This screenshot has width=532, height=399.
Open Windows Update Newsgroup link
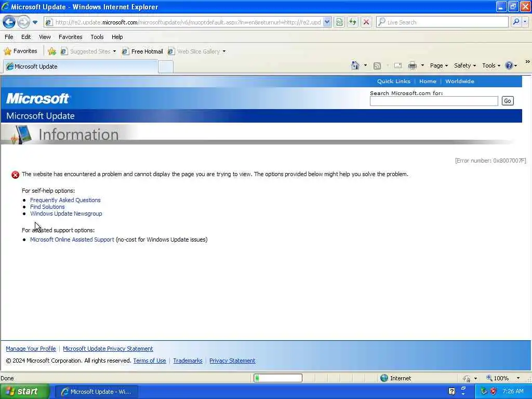click(x=66, y=214)
